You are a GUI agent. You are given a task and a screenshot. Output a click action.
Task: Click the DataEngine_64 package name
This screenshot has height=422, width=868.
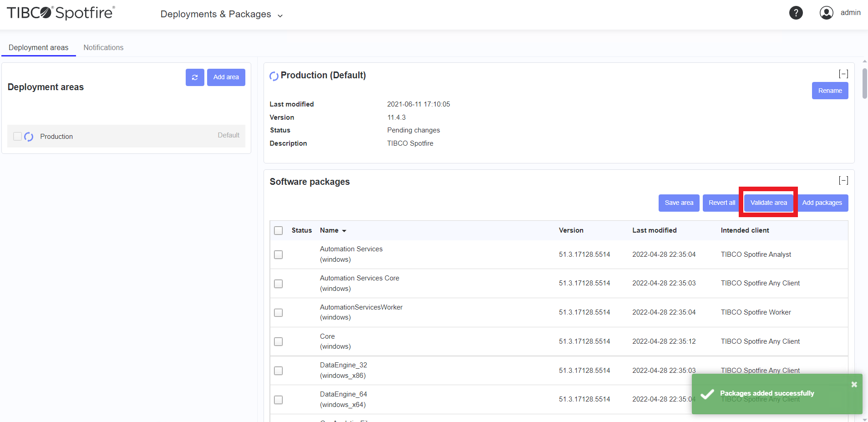[343, 394]
